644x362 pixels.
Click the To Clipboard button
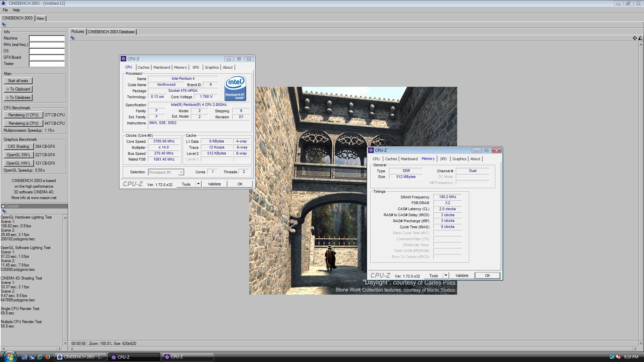click(x=18, y=89)
